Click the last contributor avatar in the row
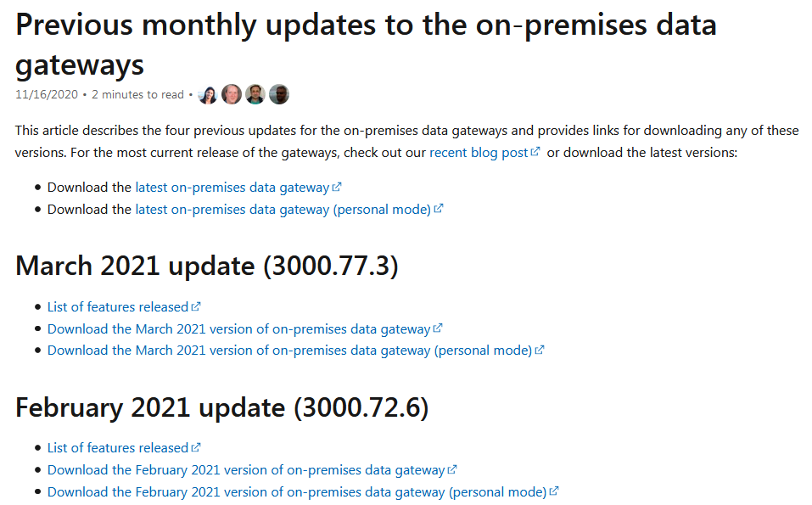 coord(279,94)
